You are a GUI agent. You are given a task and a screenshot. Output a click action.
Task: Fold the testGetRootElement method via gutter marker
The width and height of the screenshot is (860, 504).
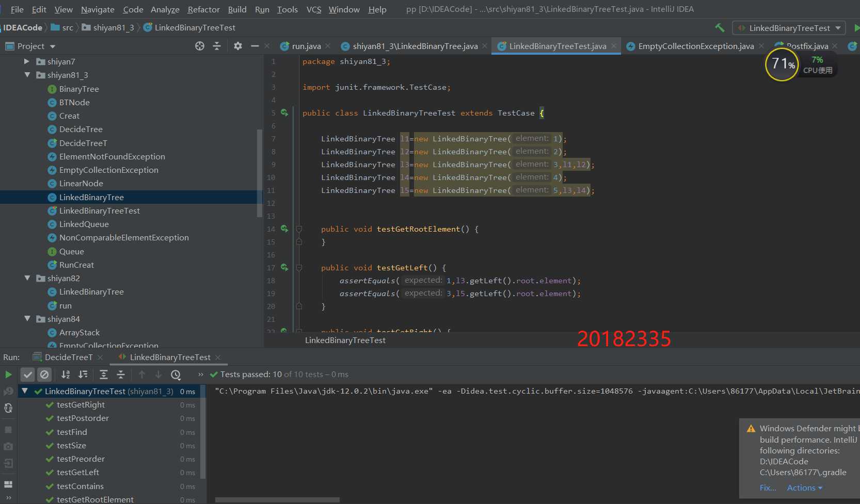[x=299, y=229]
